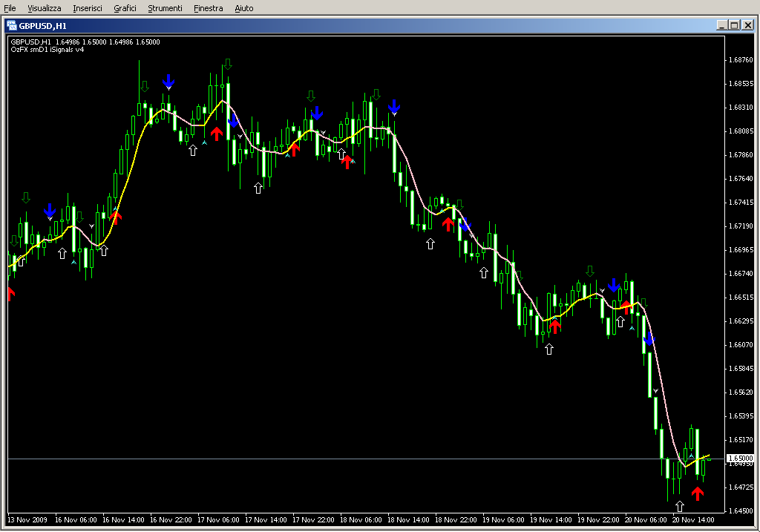
Task: Open the Finestra menu
Action: [208, 8]
